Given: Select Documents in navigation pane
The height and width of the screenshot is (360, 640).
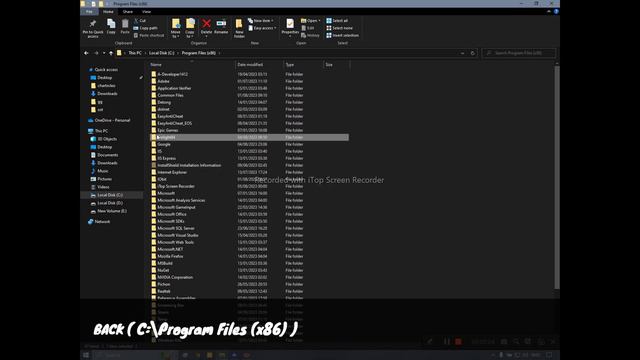Looking at the screenshot, I should pos(107,155).
